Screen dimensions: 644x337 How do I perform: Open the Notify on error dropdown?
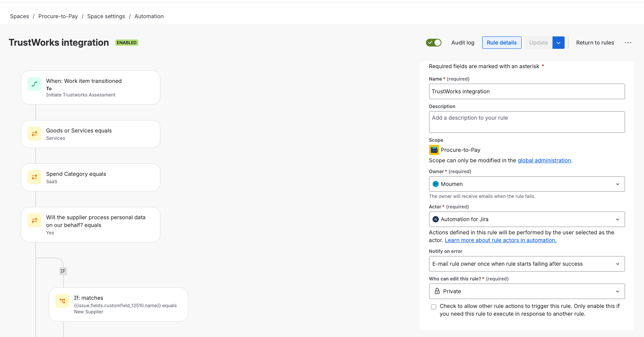(527, 264)
